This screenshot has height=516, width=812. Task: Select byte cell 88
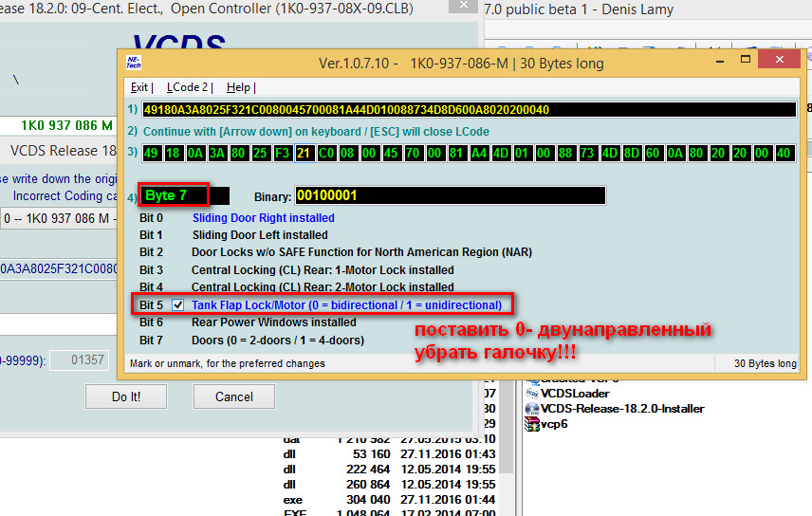(565, 154)
